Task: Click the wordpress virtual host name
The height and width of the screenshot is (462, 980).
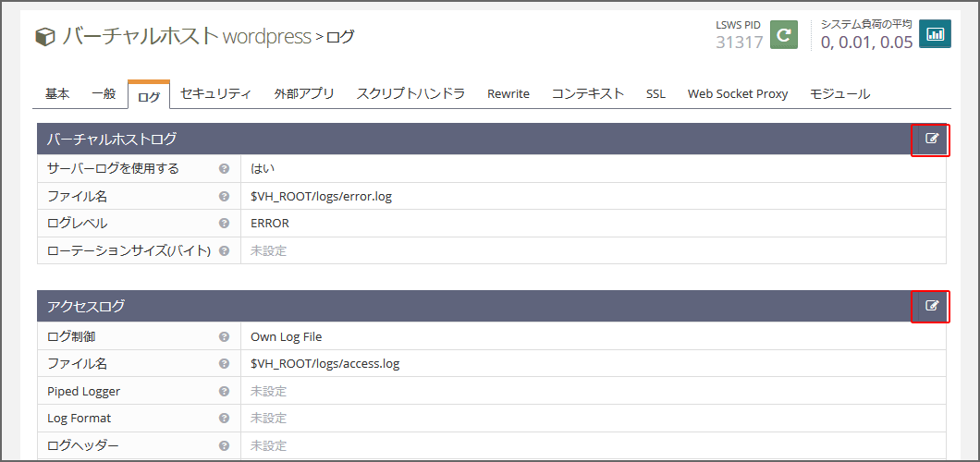Action: coord(267,37)
